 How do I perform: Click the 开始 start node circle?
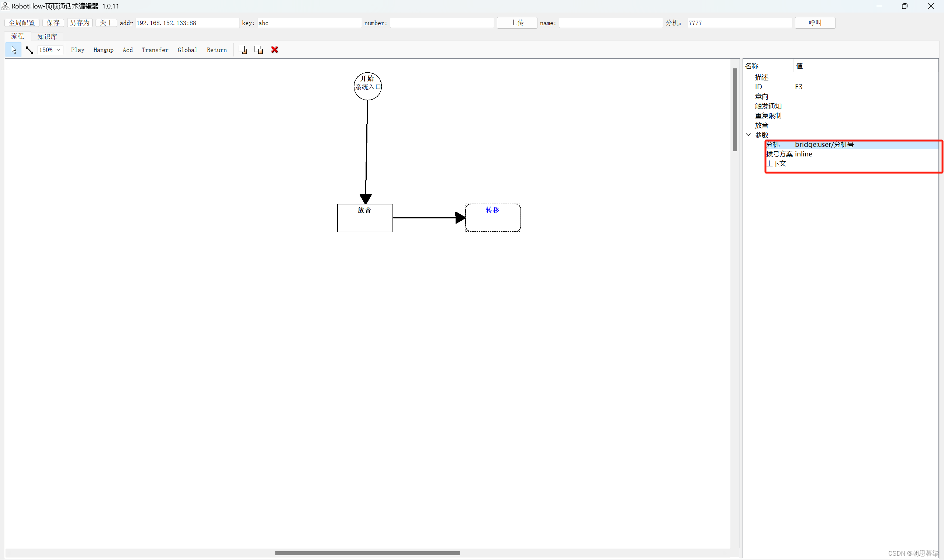point(367,86)
